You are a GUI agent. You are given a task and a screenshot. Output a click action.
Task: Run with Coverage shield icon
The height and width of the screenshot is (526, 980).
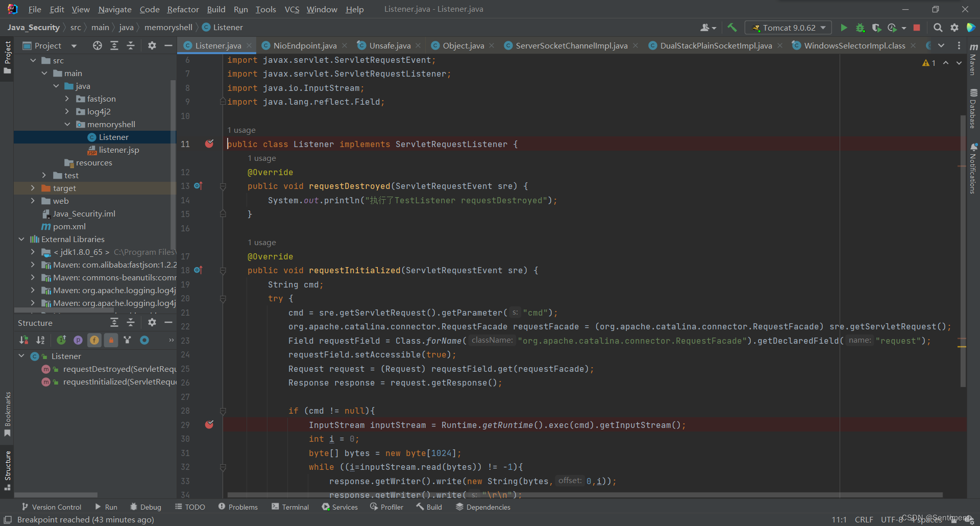(876, 28)
